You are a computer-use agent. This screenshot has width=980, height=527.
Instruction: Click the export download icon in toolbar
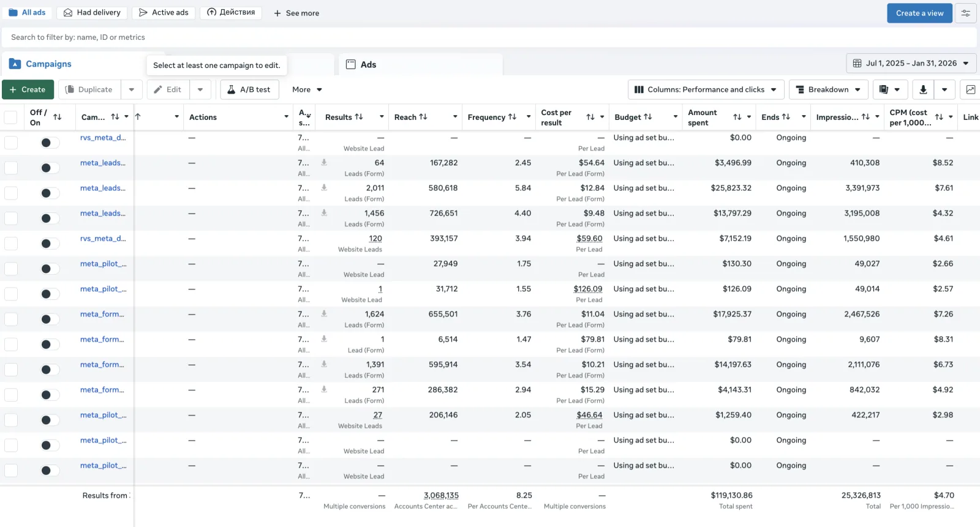(x=923, y=89)
